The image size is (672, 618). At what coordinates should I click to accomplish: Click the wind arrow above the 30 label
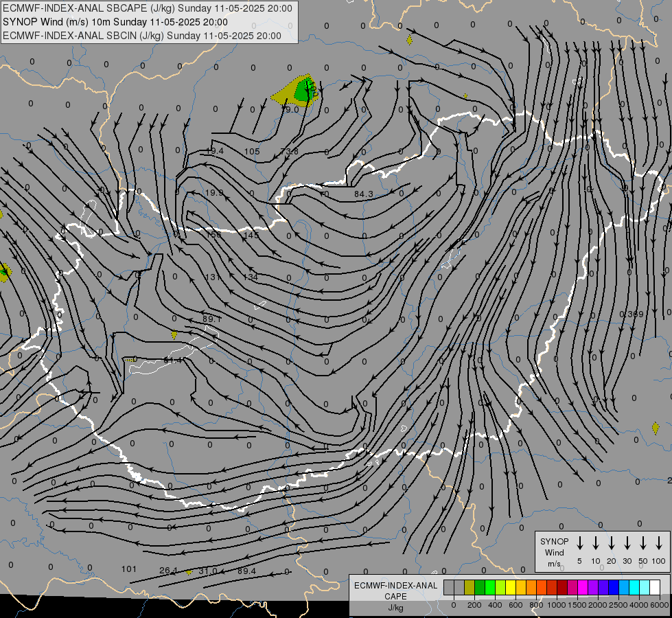coord(627,542)
